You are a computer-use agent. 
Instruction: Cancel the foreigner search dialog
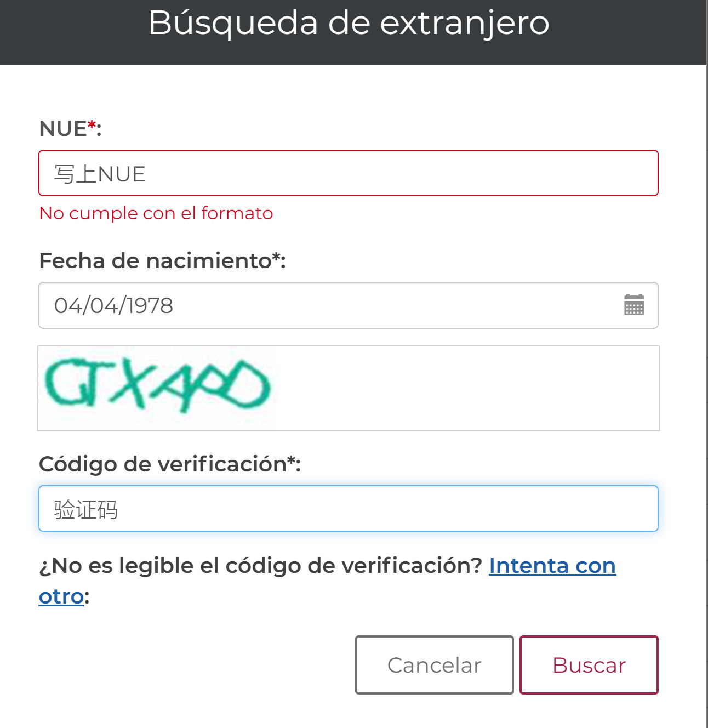434,665
